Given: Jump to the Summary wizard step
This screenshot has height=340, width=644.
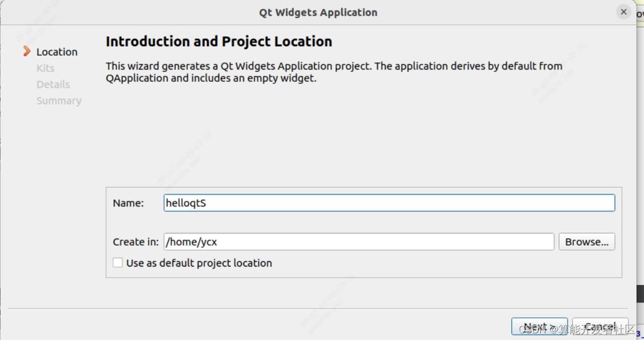Looking at the screenshot, I should (x=59, y=101).
